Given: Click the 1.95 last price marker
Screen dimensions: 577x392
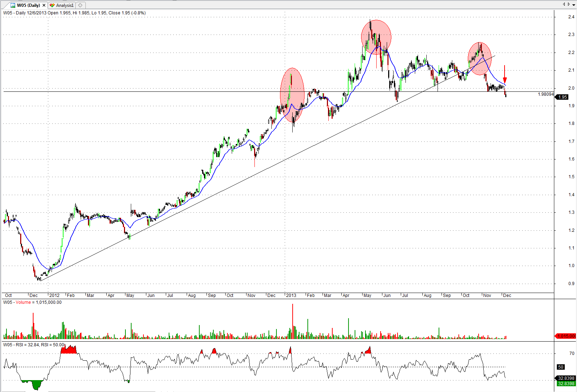Looking at the screenshot, I should pyautogui.click(x=563, y=97).
